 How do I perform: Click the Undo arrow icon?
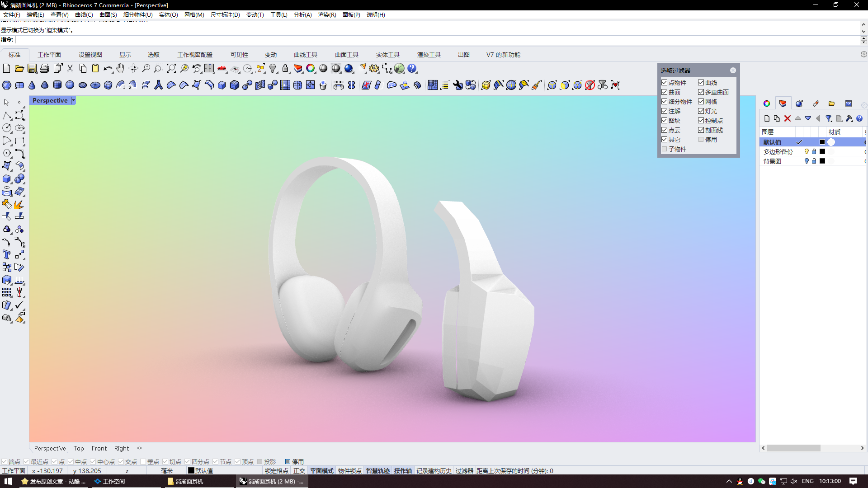click(107, 69)
